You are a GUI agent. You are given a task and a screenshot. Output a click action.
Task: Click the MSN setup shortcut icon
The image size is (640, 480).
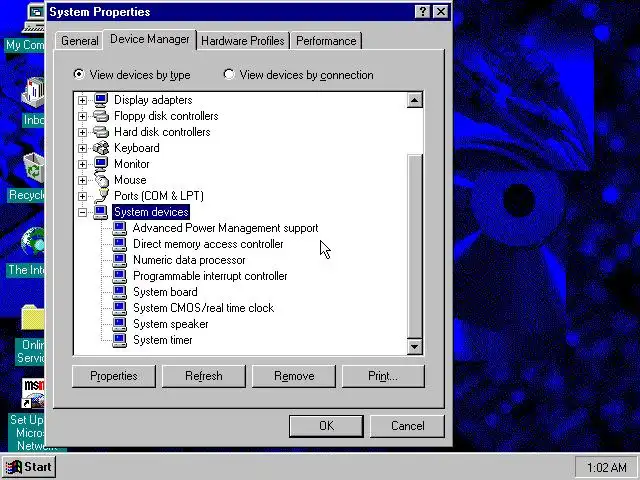point(33,393)
